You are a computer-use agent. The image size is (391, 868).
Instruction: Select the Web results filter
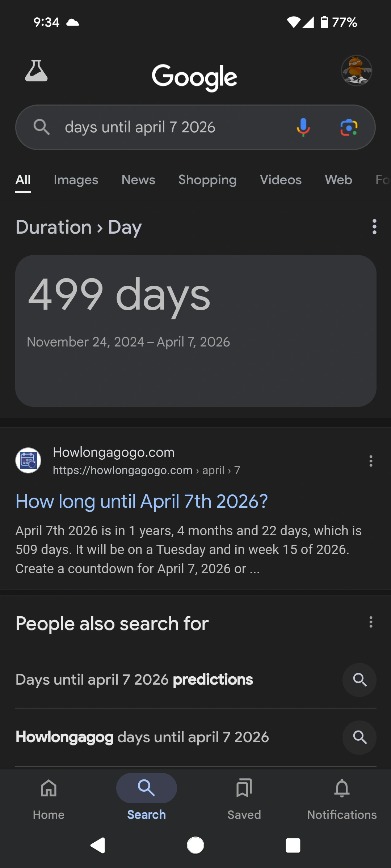[338, 180]
